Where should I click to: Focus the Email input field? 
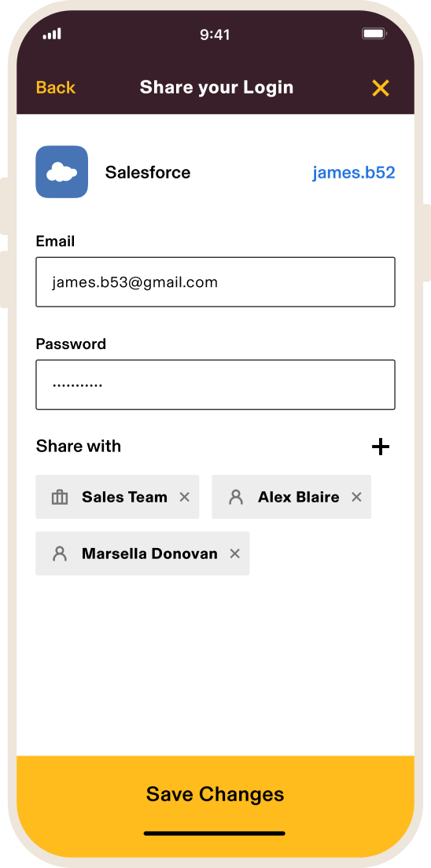point(215,281)
